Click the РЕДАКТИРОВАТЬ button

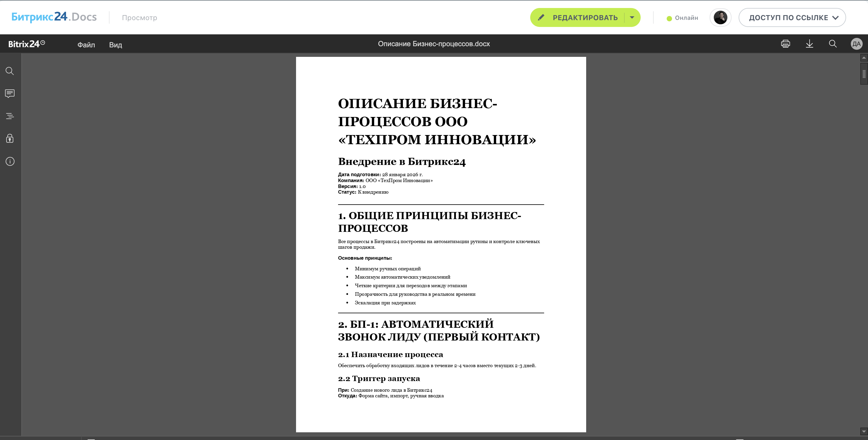click(578, 17)
